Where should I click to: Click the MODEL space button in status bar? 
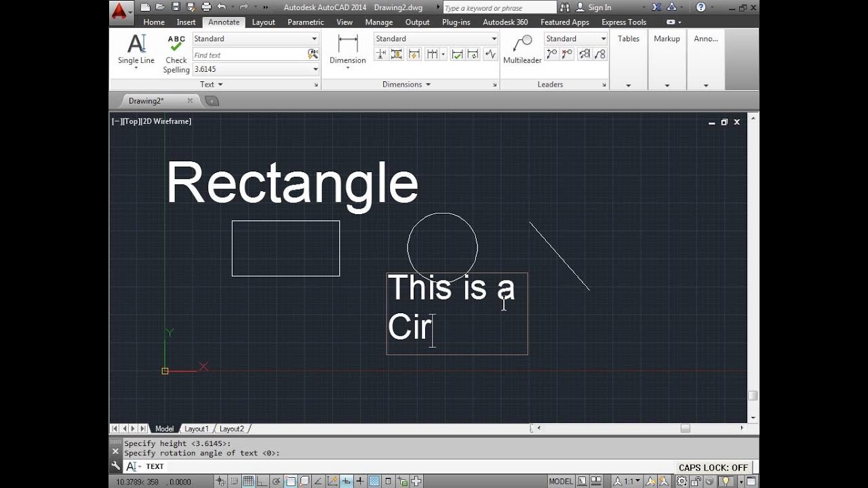[x=561, y=481]
